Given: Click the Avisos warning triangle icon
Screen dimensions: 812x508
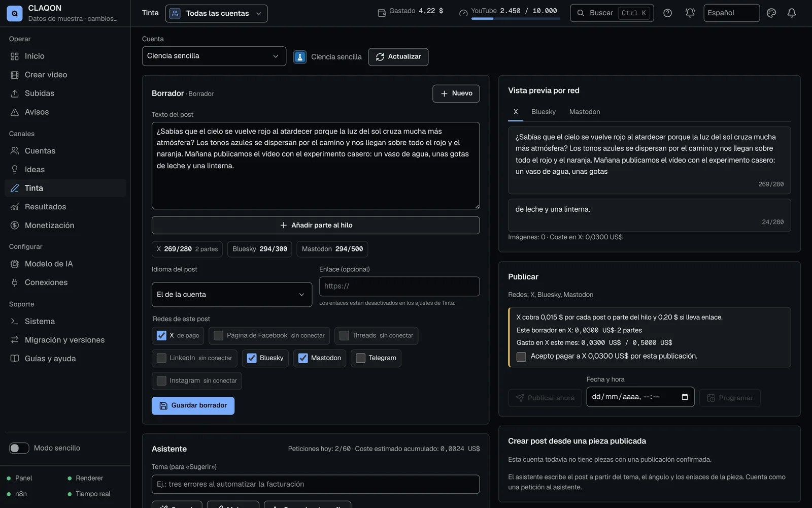Looking at the screenshot, I should [x=15, y=112].
